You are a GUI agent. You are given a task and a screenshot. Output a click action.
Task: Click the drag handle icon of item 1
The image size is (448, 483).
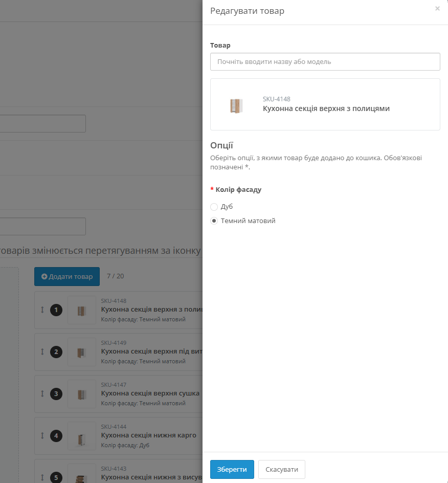click(x=42, y=310)
